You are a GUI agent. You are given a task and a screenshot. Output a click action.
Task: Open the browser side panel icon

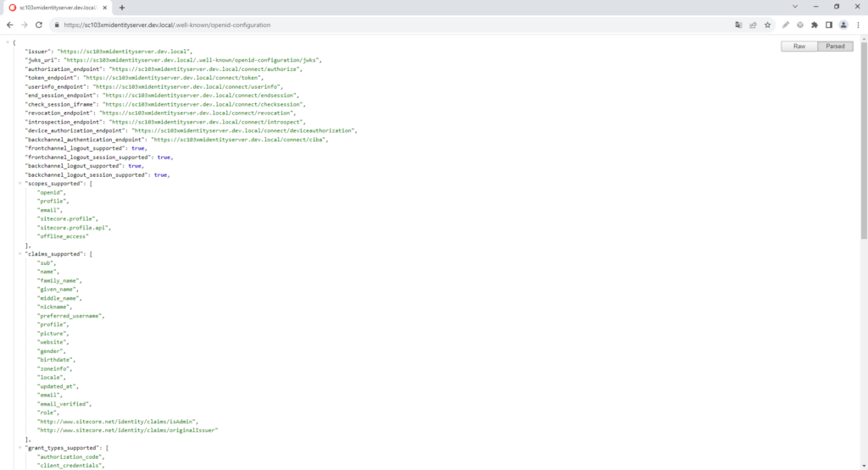point(829,25)
